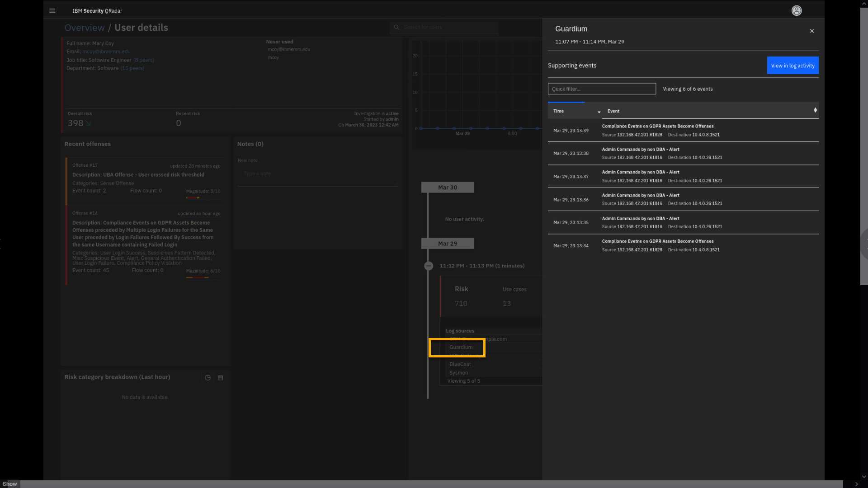The width and height of the screenshot is (868, 488).
Task: Open mcoy@ibmemm.edu email link
Action: pyautogui.click(x=106, y=52)
